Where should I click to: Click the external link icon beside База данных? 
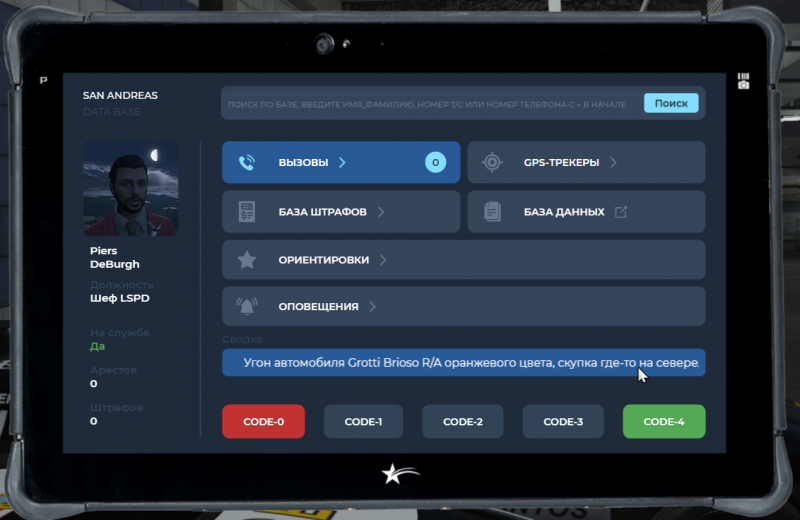click(621, 212)
